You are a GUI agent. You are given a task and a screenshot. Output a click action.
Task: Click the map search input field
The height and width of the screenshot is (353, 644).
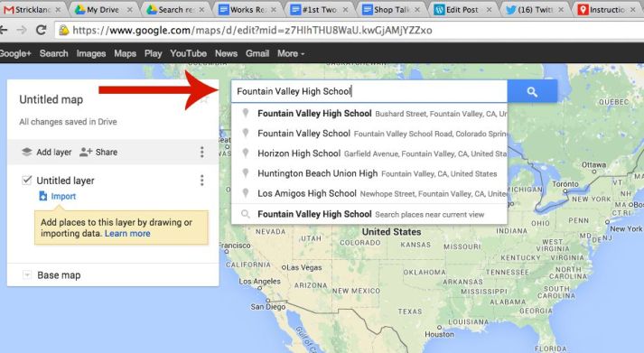click(369, 91)
